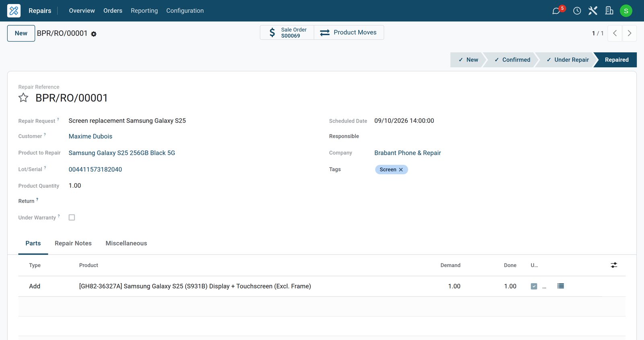Toggle the Used checkbox on the part line

534,286
